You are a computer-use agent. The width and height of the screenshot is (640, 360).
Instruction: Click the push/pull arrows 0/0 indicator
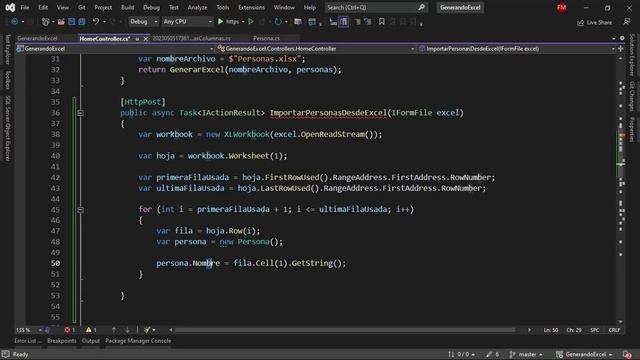[461, 354]
